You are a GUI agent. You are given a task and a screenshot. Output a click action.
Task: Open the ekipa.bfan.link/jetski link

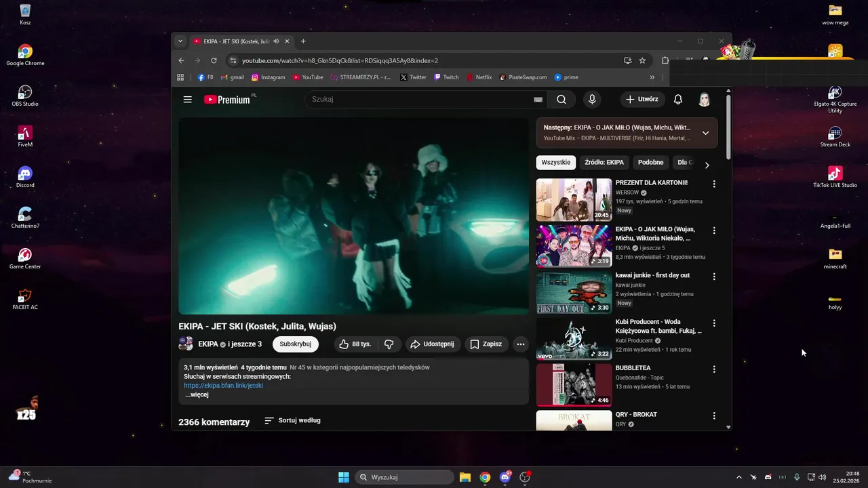223,386
